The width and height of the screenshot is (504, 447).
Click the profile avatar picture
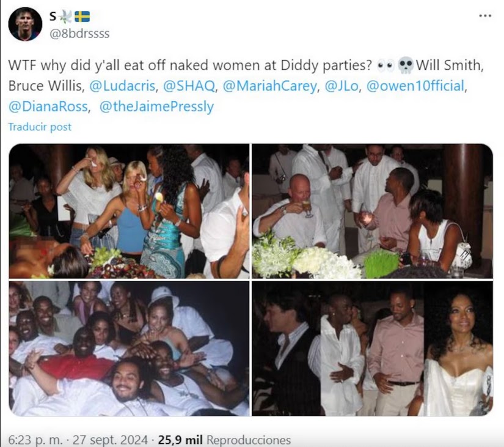(x=25, y=24)
